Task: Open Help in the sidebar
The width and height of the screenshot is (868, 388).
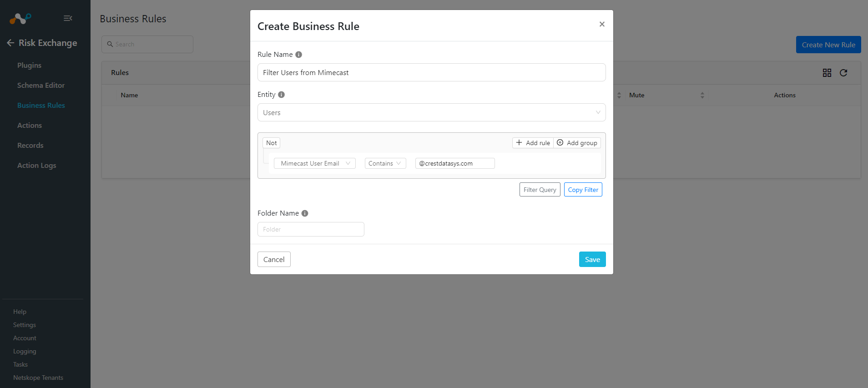Action: (x=20, y=312)
